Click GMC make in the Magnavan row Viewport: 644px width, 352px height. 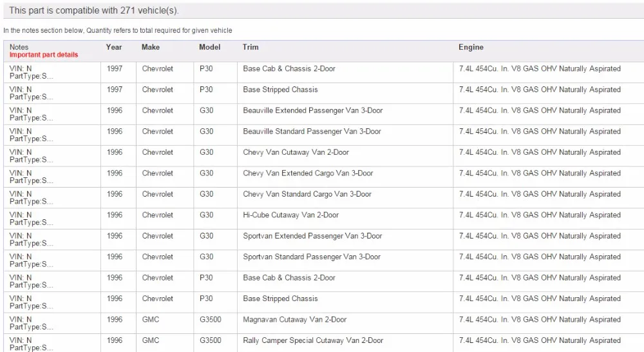coord(150,320)
